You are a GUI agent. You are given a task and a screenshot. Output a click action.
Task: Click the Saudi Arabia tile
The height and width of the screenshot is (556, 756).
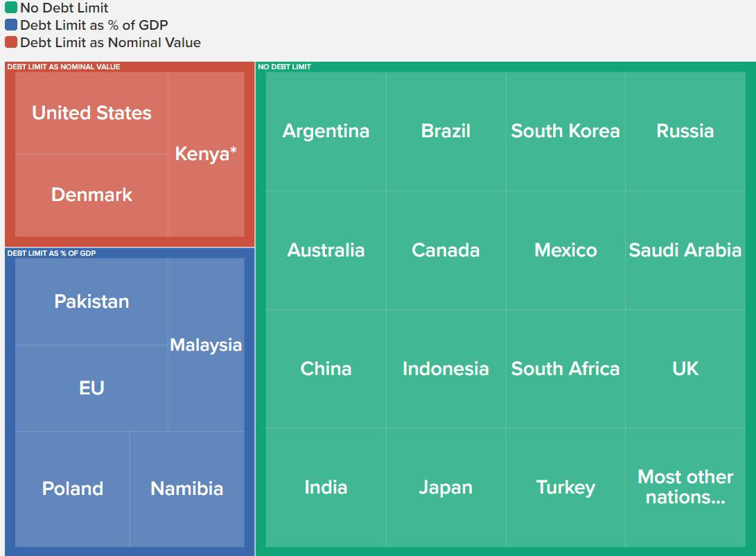tap(685, 250)
